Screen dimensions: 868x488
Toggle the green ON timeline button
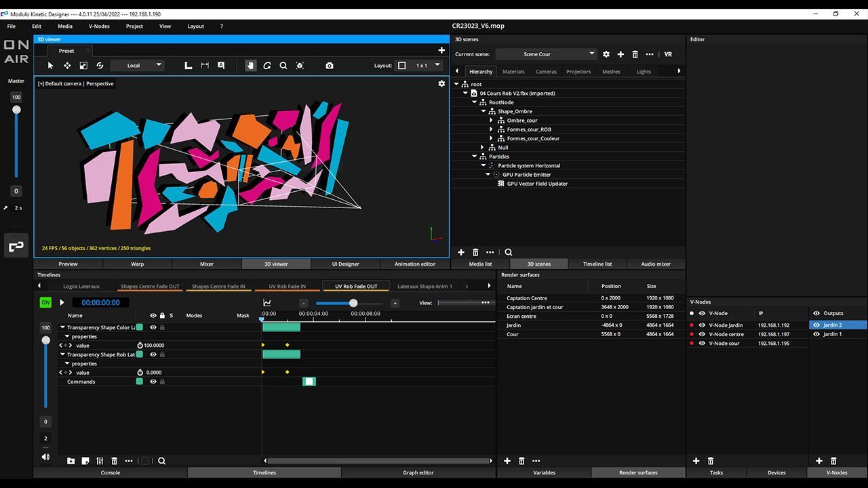45,302
